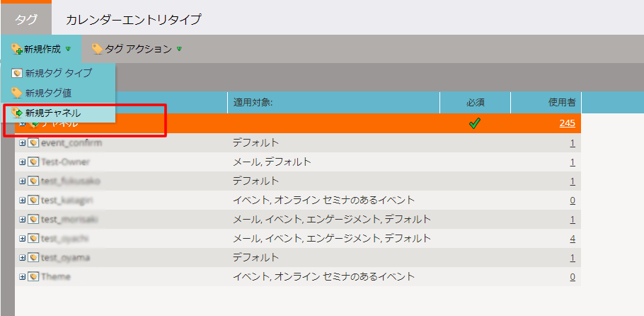This screenshot has height=316, width=644.
Task: Click green required checkmark on チャネル row
Action: point(474,123)
